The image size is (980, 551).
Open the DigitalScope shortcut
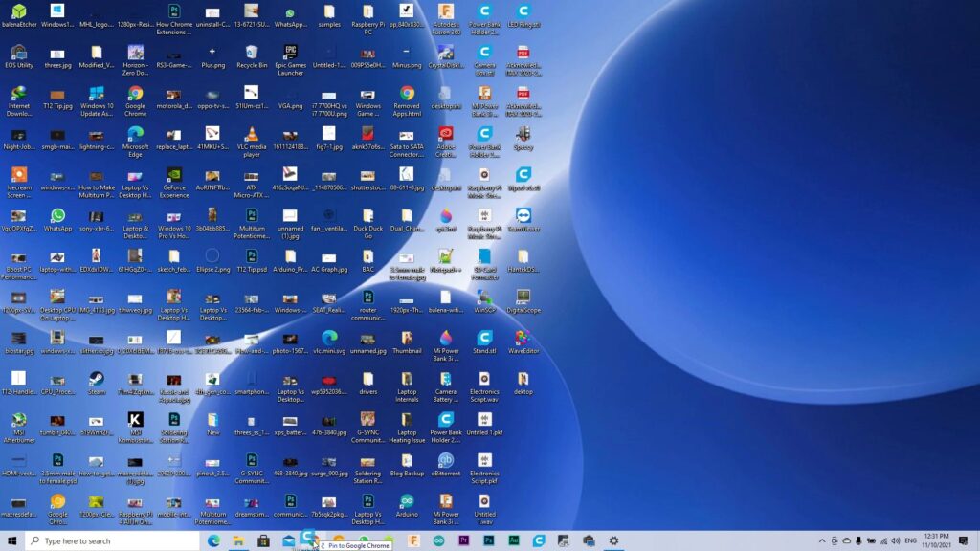[523, 301]
